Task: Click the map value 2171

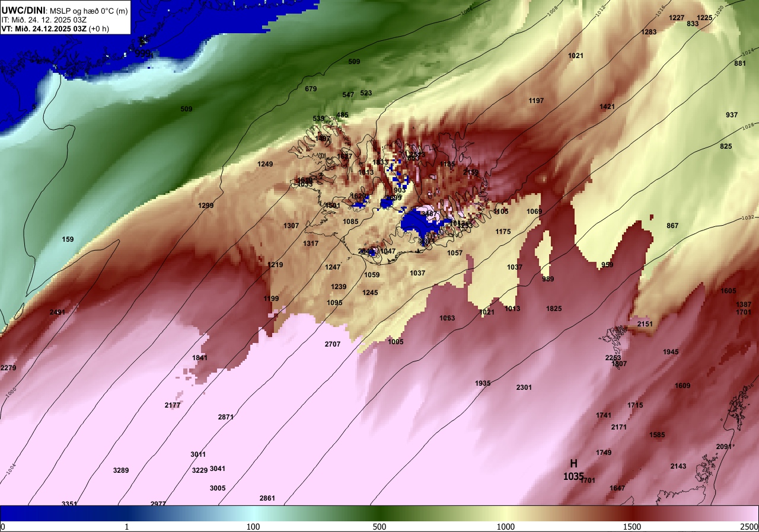Action: pos(619,427)
